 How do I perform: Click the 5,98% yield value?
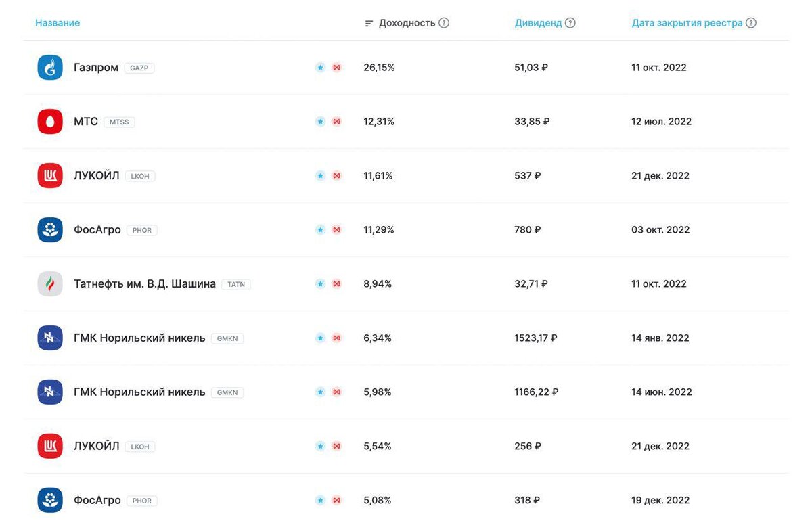[378, 392]
